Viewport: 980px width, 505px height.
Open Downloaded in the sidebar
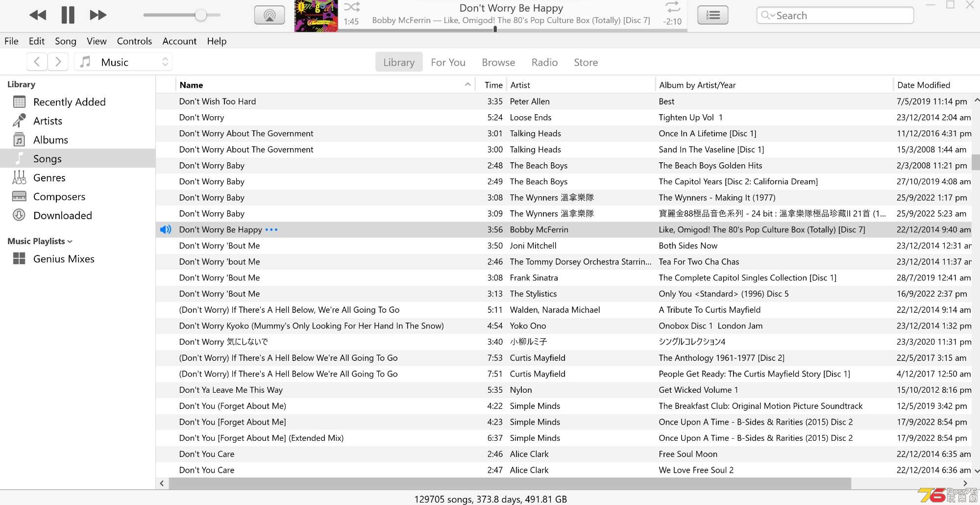click(x=78, y=215)
